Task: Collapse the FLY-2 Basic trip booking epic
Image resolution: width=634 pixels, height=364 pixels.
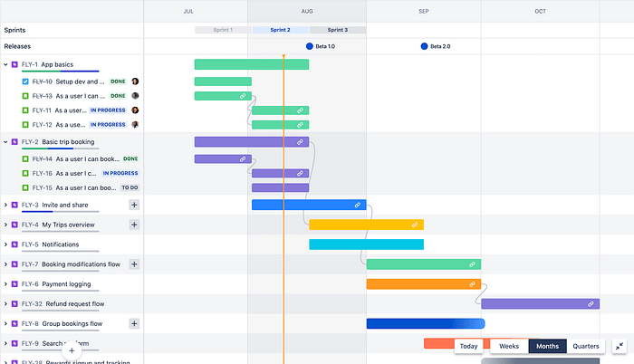Action: click(5, 142)
